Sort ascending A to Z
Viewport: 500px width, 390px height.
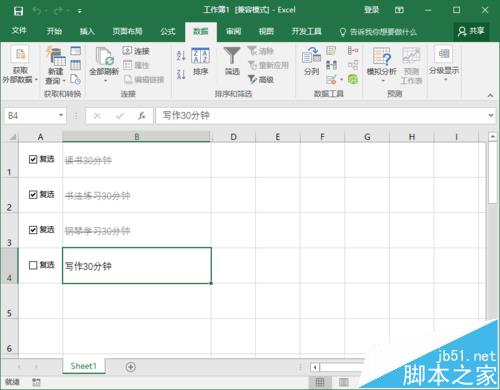[181, 55]
